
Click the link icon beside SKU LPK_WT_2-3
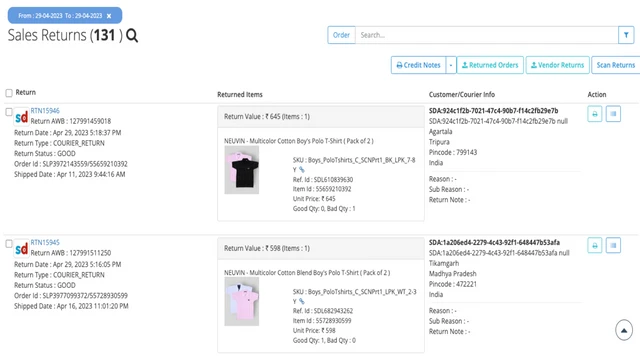(x=302, y=301)
